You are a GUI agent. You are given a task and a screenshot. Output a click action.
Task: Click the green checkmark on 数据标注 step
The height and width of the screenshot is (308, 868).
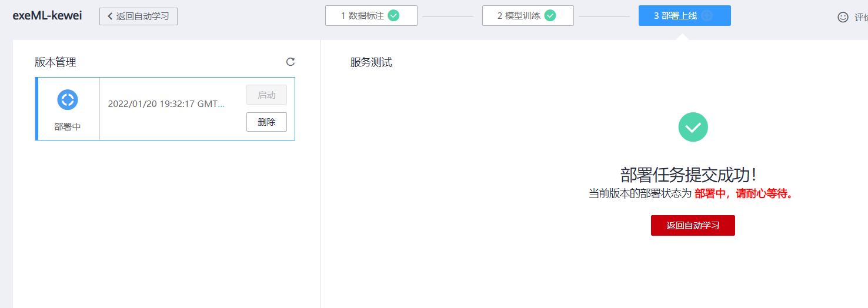point(393,16)
